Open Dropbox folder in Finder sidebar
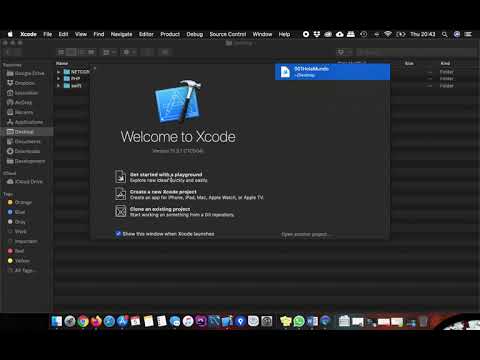This screenshot has width=480, height=360. point(21,83)
